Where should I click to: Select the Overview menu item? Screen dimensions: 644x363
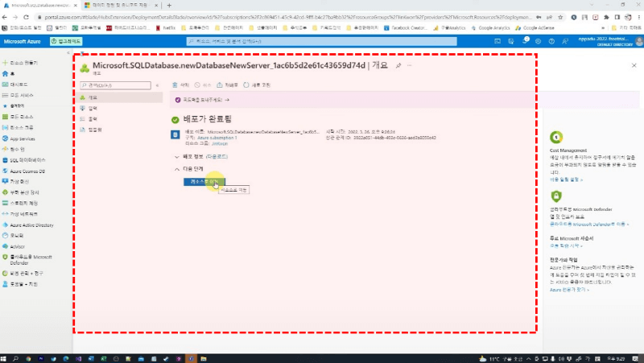point(122,97)
